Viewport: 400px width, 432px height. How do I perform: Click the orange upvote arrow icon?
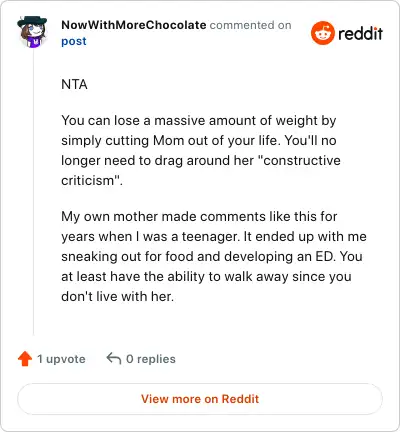pos(25,359)
